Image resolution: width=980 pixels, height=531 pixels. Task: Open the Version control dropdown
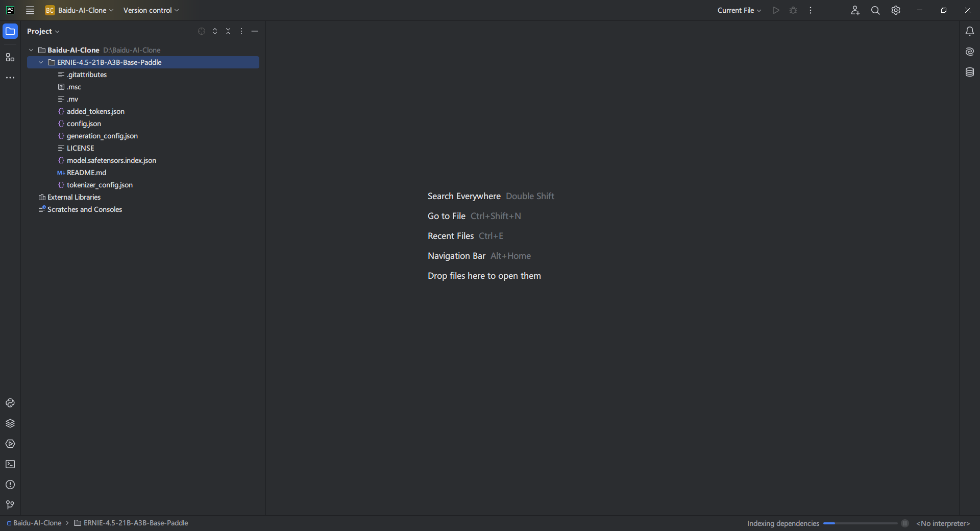(151, 10)
